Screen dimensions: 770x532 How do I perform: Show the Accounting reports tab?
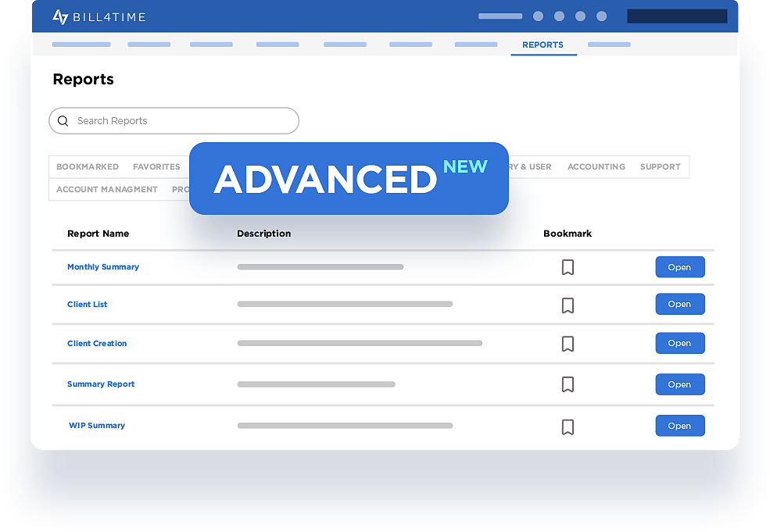click(x=596, y=167)
